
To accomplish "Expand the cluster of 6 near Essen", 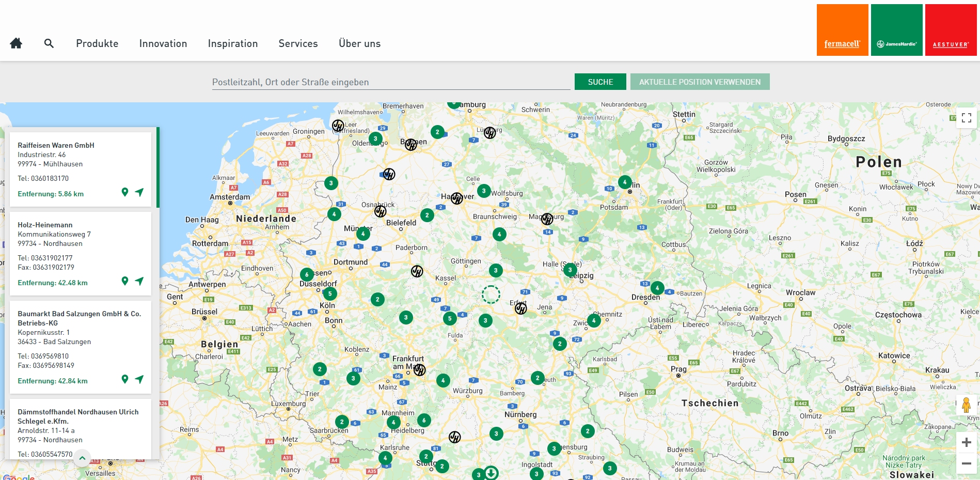I will 307,274.
